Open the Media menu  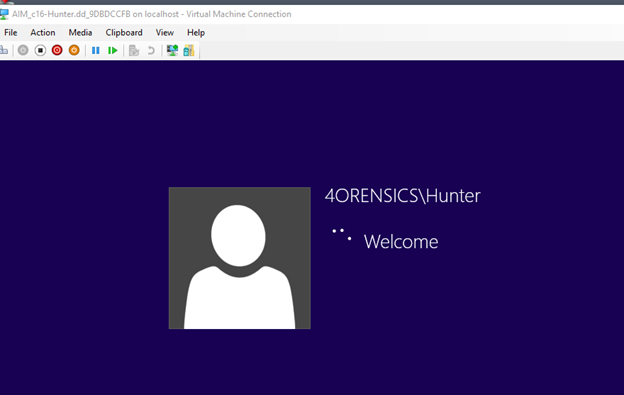(80, 33)
